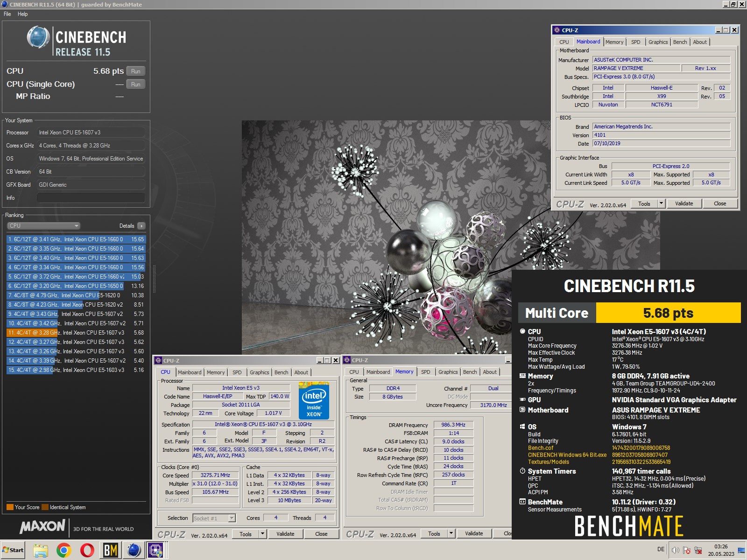Click the GPU section icon in BenchMate panel

(522, 399)
